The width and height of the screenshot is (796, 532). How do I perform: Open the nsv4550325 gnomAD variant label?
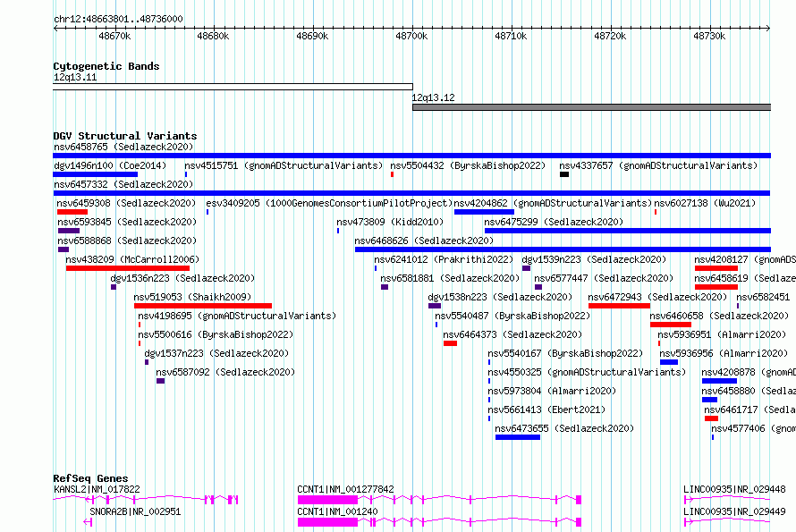pos(587,372)
